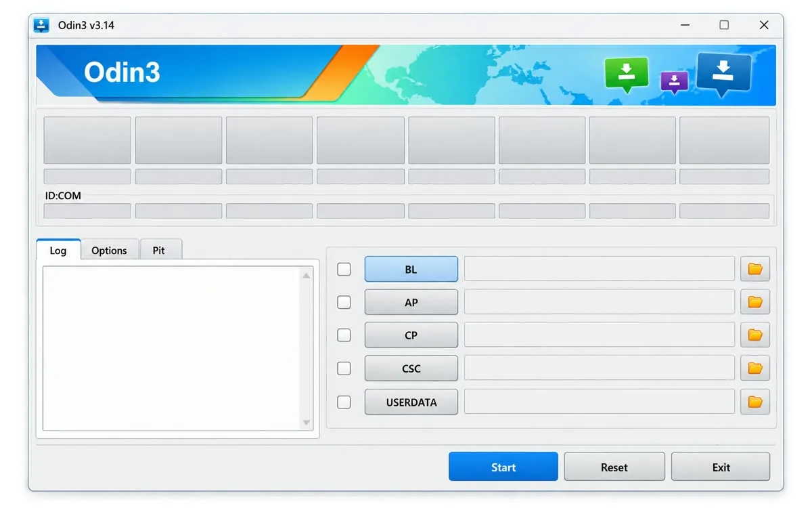Click the USERDATA button
The image size is (812, 508).
[x=411, y=402]
